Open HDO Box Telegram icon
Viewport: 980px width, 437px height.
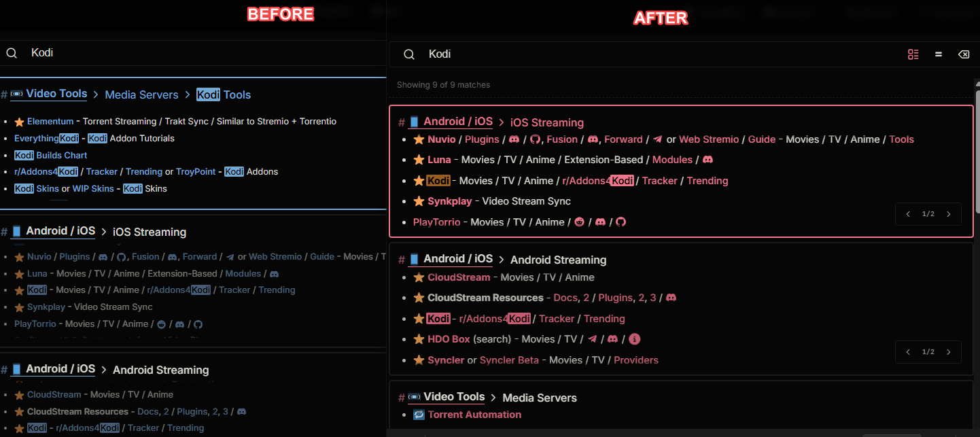pyautogui.click(x=592, y=339)
